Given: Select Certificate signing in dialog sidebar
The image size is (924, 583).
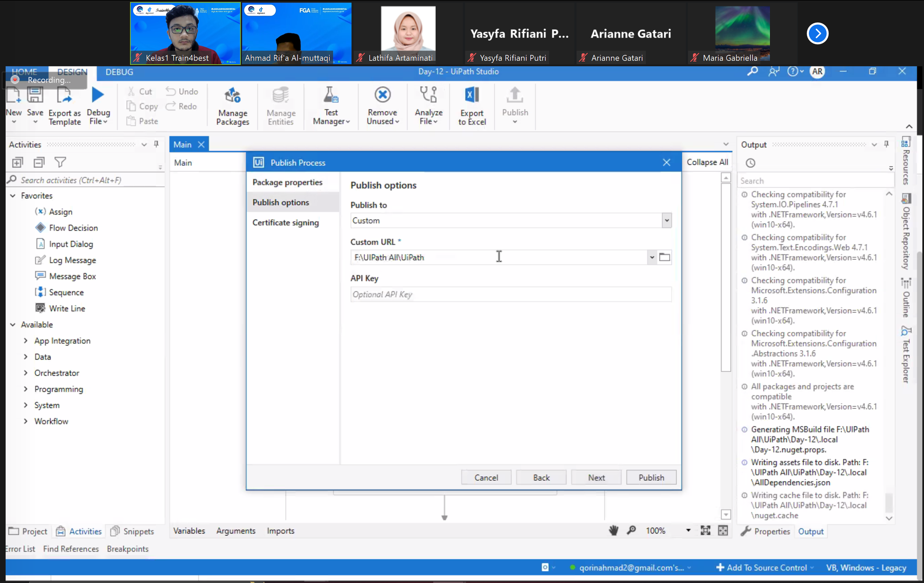Looking at the screenshot, I should click(285, 223).
